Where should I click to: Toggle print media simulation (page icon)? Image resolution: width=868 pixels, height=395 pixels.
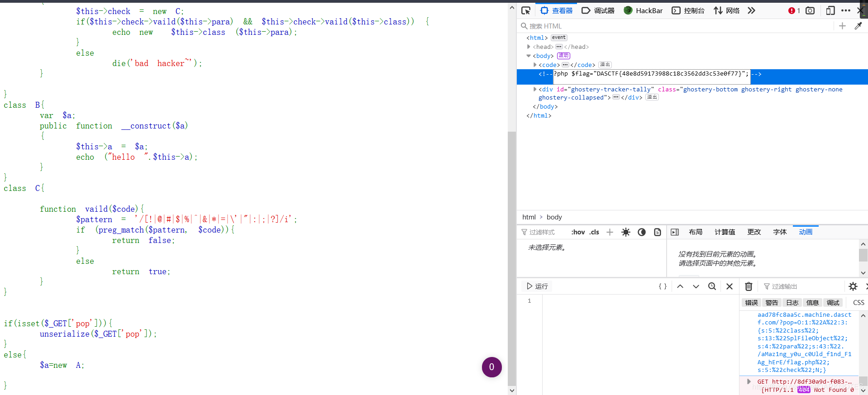[657, 232]
